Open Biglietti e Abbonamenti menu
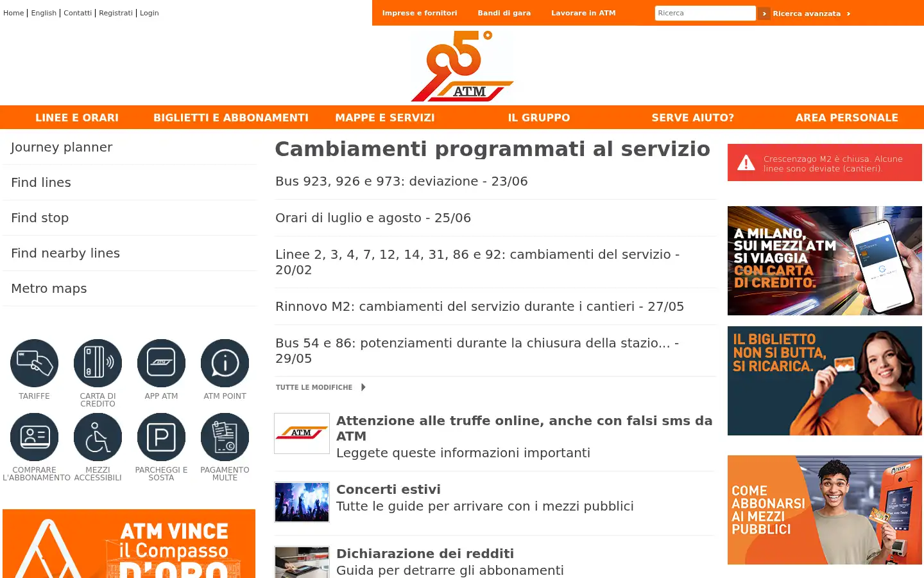Screen dimensions: 924x578 [x=231, y=118]
